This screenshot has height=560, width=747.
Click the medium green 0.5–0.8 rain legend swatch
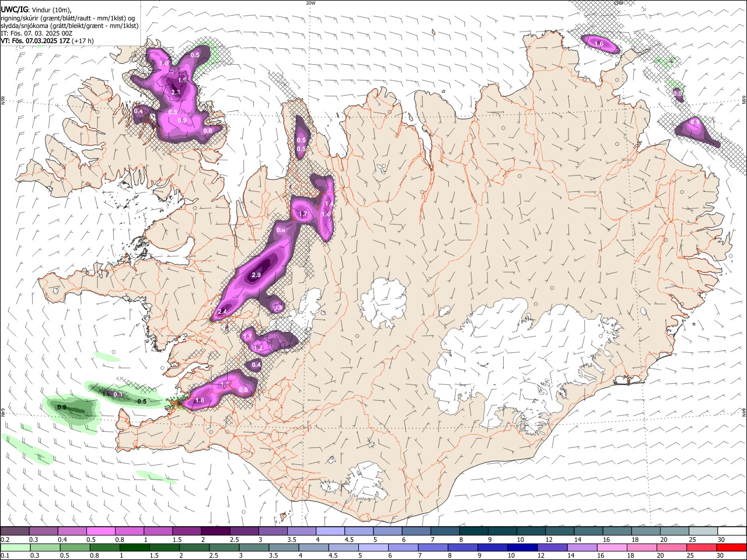pos(75,547)
